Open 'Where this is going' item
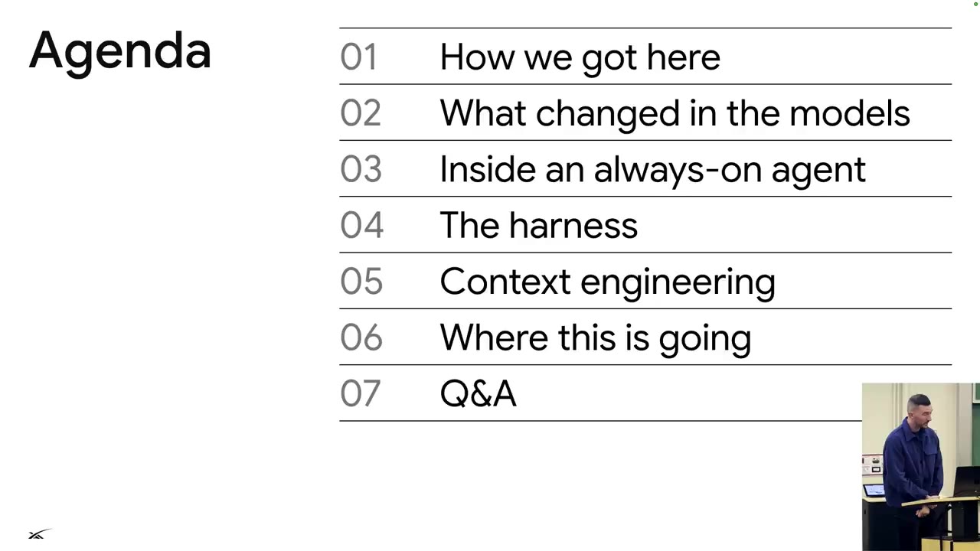The height and width of the screenshot is (551, 980). [595, 338]
